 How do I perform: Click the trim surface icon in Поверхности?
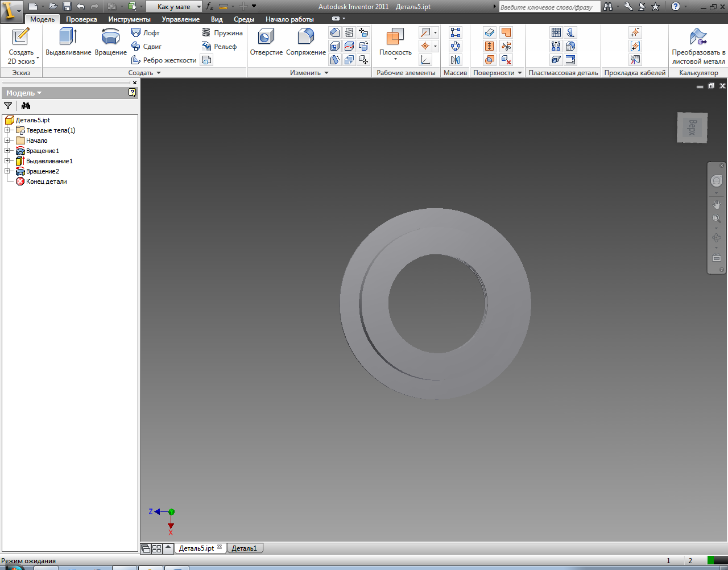[506, 46]
